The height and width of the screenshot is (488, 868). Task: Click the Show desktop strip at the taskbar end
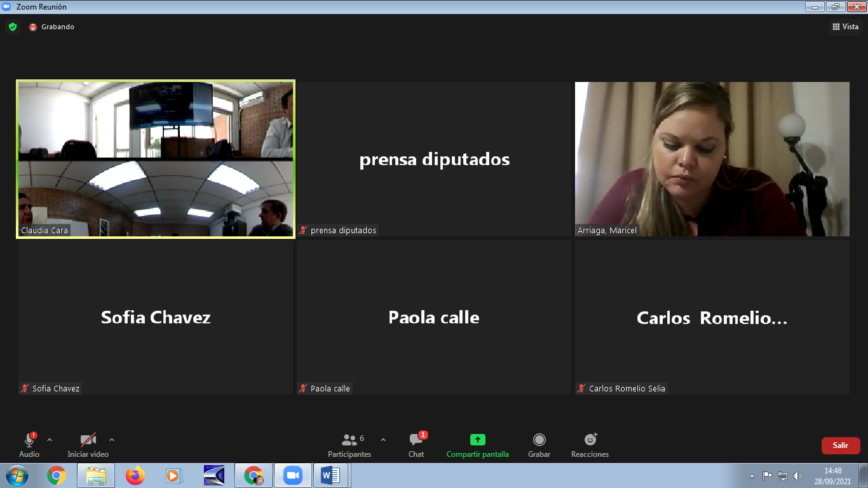(x=863, y=475)
